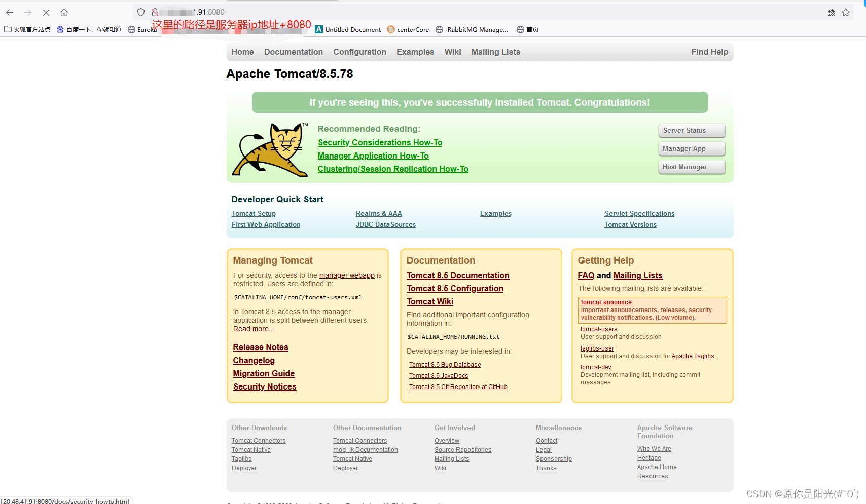Open Find Help in the nav bar
The height and width of the screenshot is (504, 866).
tap(709, 52)
